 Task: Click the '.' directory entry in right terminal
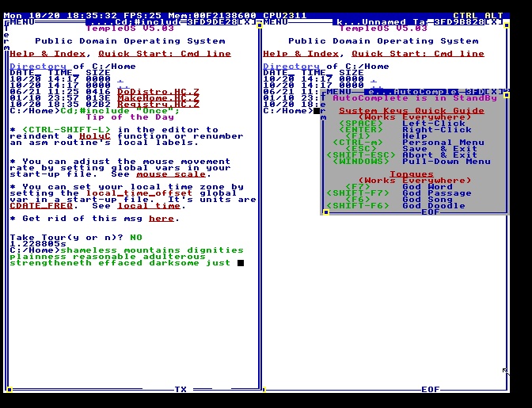tap(374, 79)
